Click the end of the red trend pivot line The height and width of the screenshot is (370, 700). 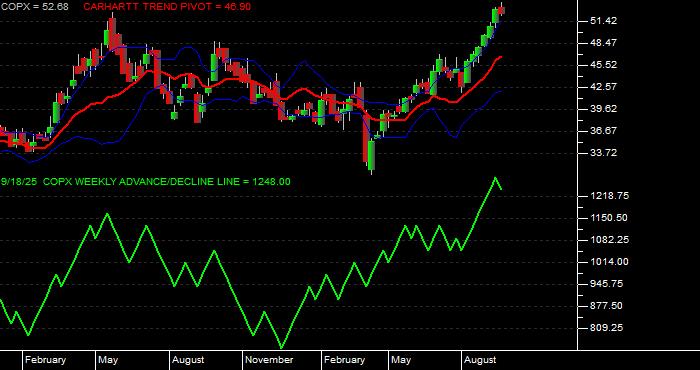[x=501, y=57]
